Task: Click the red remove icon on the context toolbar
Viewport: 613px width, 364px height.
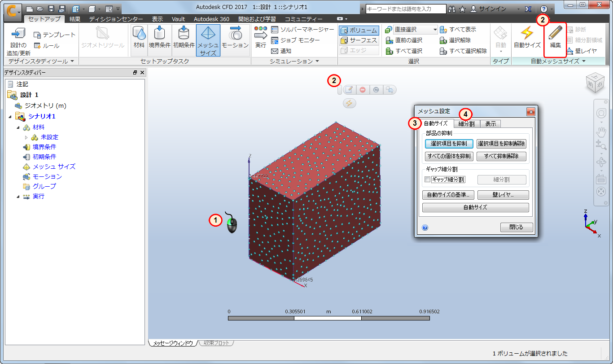Action: pos(363,90)
